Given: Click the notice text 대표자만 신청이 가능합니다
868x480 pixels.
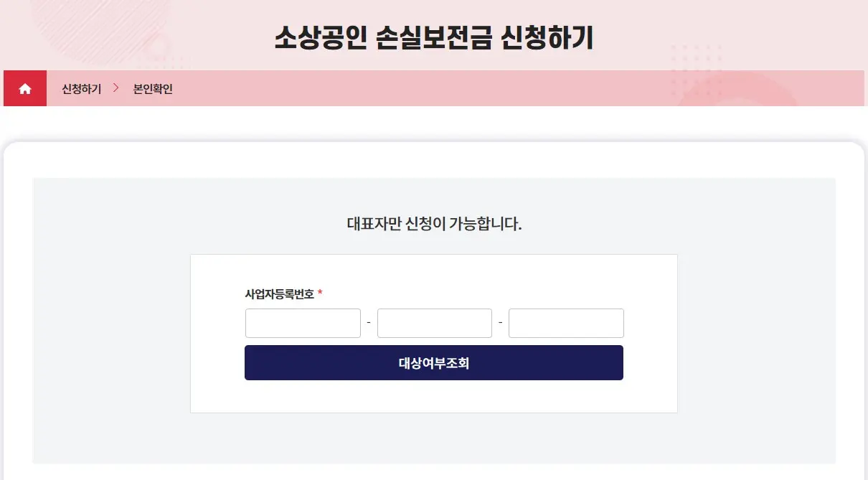Looking at the screenshot, I should point(434,223).
